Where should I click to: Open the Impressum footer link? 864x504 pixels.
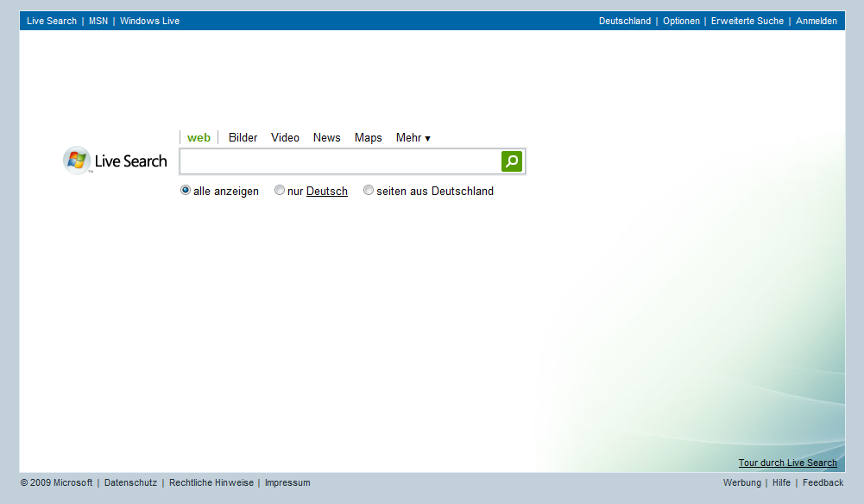(287, 482)
